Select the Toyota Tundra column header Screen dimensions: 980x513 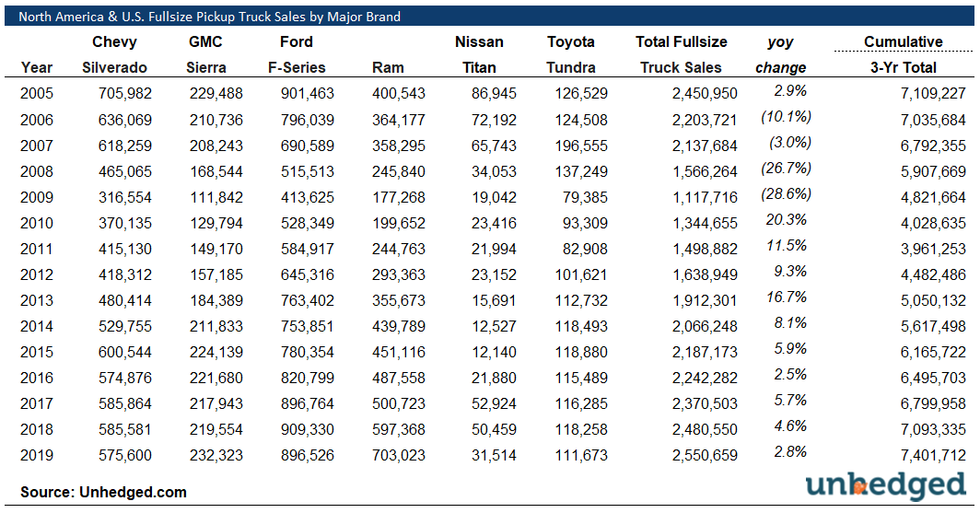click(x=571, y=54)
